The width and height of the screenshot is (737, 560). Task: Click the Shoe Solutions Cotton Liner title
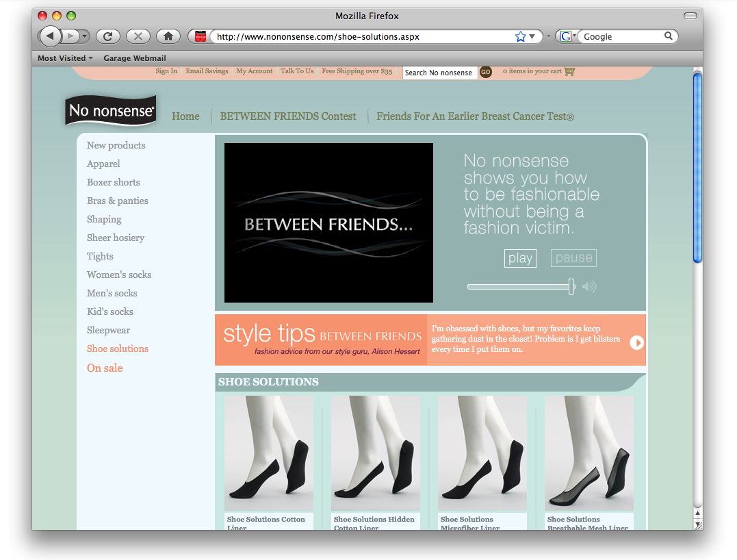pos(266,523)
